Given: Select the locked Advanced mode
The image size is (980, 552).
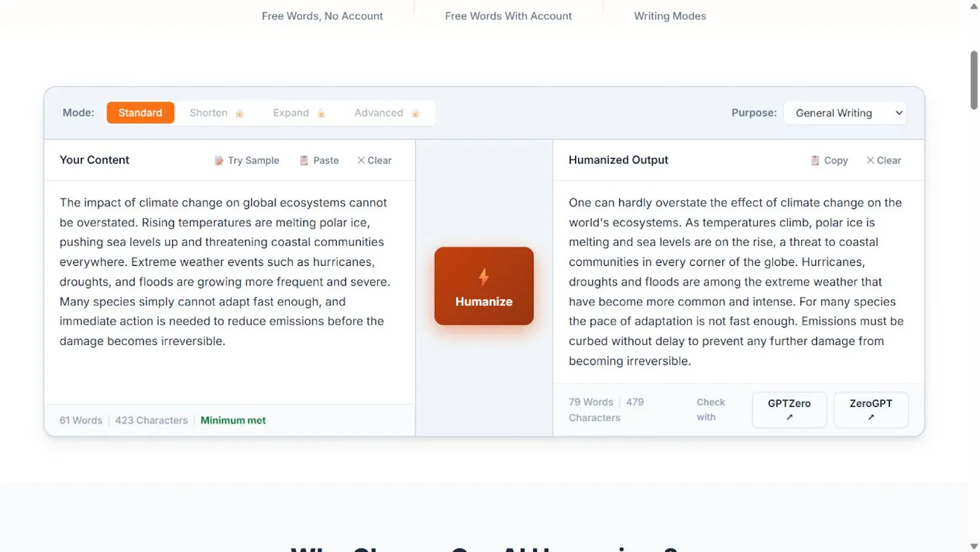Looking at the screenshot, I should [386, 113].
